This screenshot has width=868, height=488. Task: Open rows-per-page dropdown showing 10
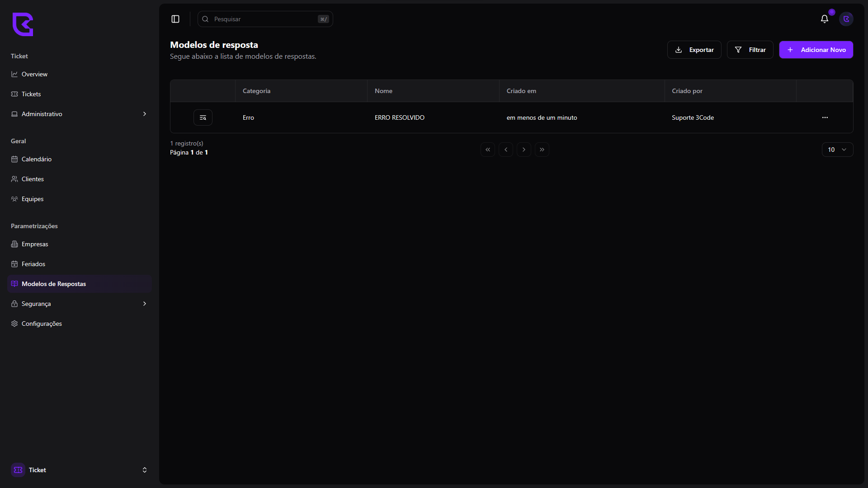coord(837,150)
